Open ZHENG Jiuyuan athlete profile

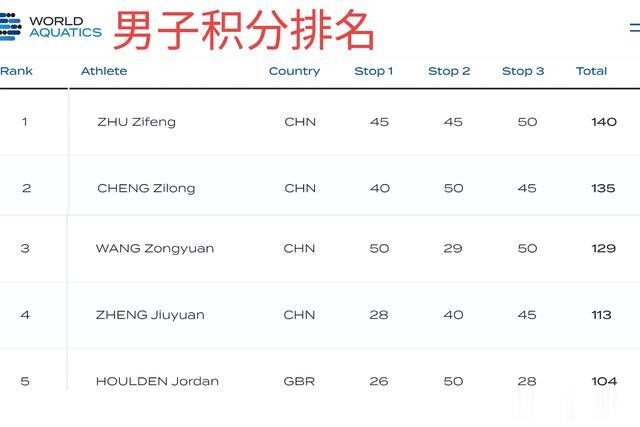pyautogui.click(x=150, y=315)
